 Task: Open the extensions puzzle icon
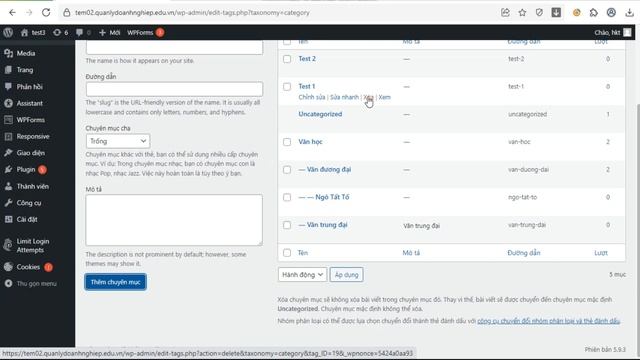pyautogui.click(x=593, y=13)
